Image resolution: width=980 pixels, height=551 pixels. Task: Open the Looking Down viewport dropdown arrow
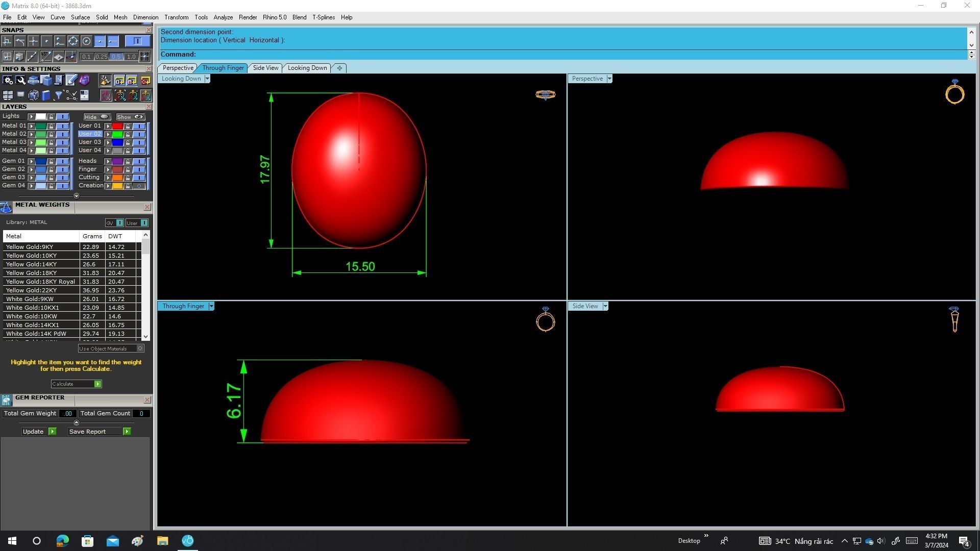207,79
